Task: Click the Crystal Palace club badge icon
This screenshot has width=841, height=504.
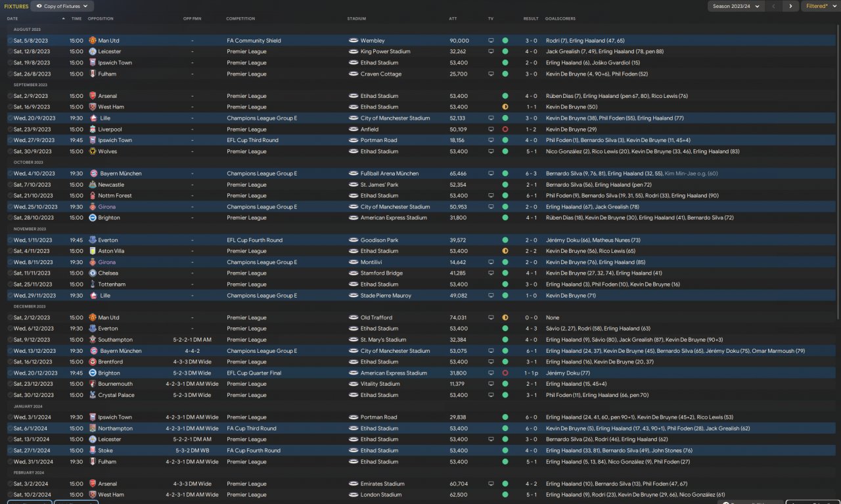Action: [x=93, y=395]
